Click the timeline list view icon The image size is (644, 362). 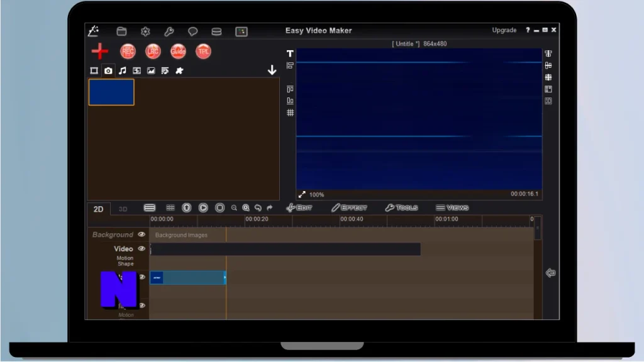pos(150,207)
